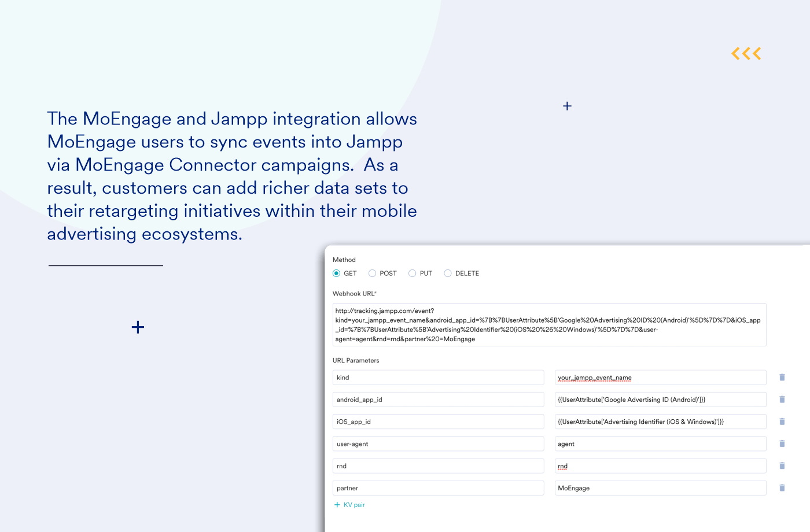The image size is (810, 532).
Task: Add a new KV pair
Action: pos(349,505)
